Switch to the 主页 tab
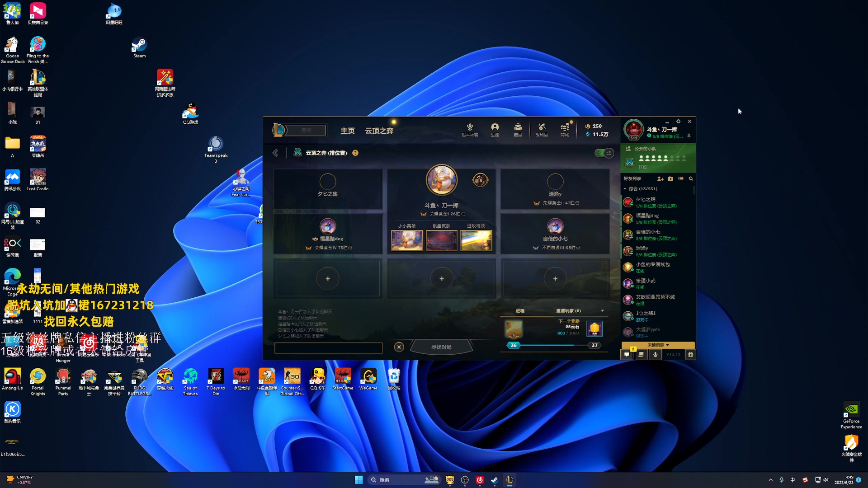Image resolution: width=868 pixels, height=488 pixels. point(347,131)
